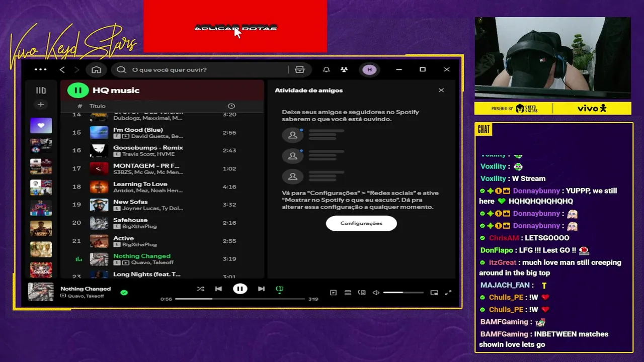The image size is (644, 362).
Task: Click the search magnifier icon
Action: click(x=121, y=69)
